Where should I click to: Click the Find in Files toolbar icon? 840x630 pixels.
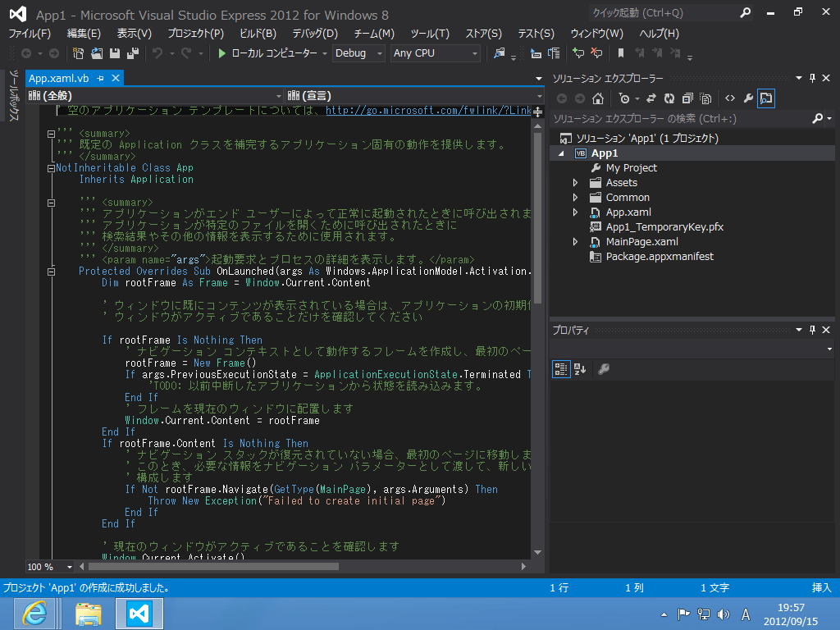pyautogui.click(x=500, y=53)
